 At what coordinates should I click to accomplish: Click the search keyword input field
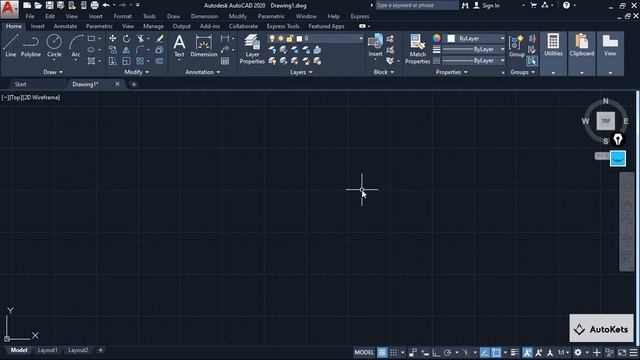417,5
